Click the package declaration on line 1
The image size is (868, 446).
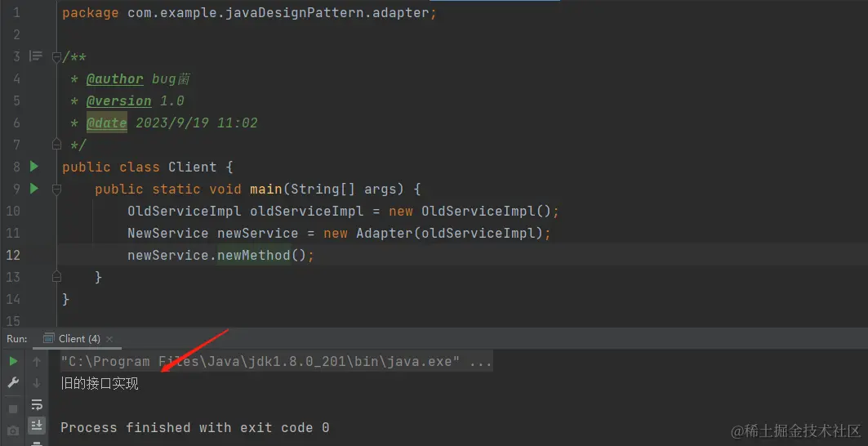point(249,13)
